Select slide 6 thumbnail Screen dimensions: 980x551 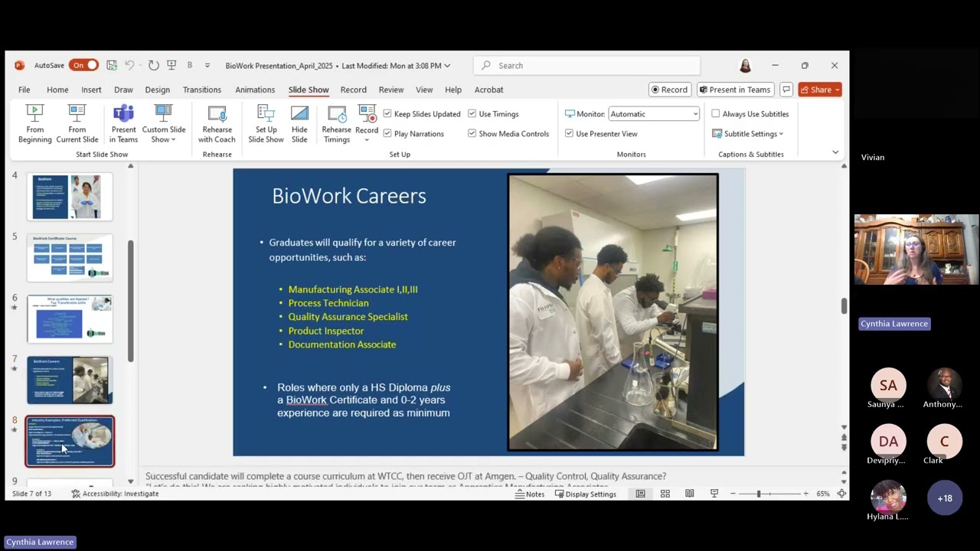(x=70, y=319)
